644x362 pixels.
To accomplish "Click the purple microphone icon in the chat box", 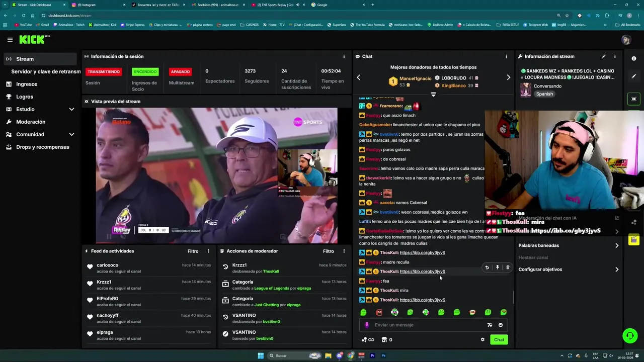I will pyautogui.click(x=366, y=325).
